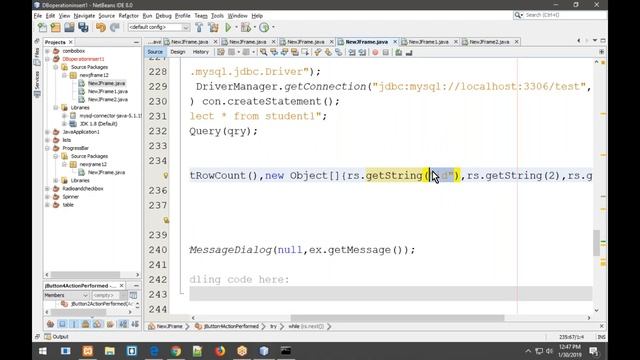Screen dimensions: 640x360
Task: Click the Open Project toolbar icon
Action: tap(69, 27)
